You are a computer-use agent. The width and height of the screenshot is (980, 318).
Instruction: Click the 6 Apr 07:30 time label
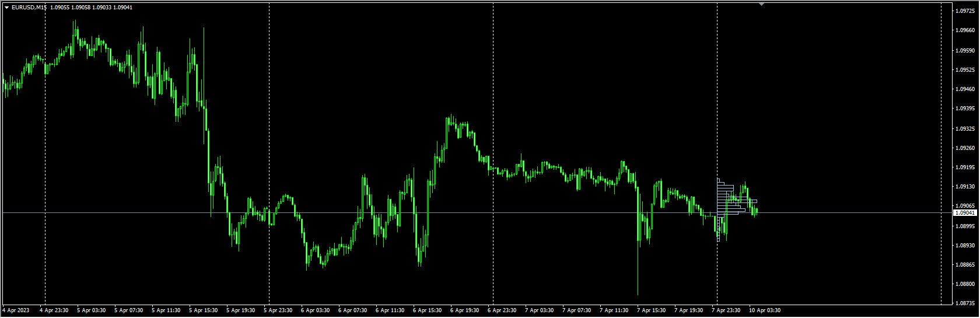point(353,310)
